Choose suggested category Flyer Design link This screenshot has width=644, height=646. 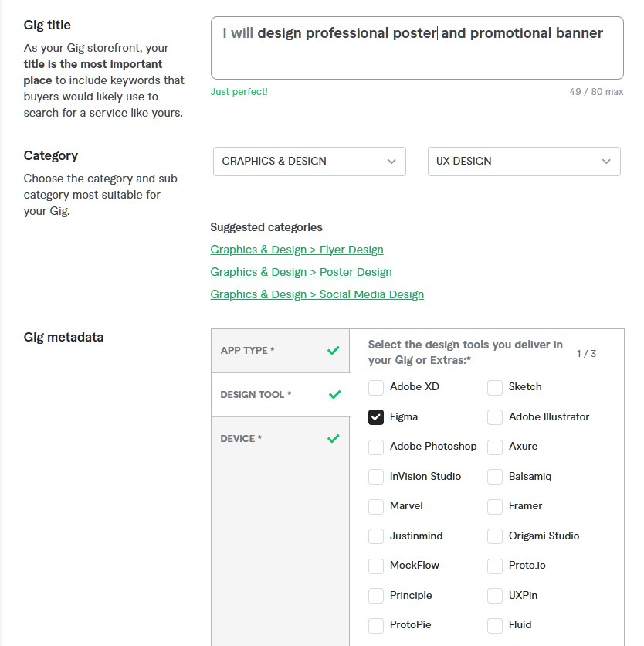(x=297, y=250)
